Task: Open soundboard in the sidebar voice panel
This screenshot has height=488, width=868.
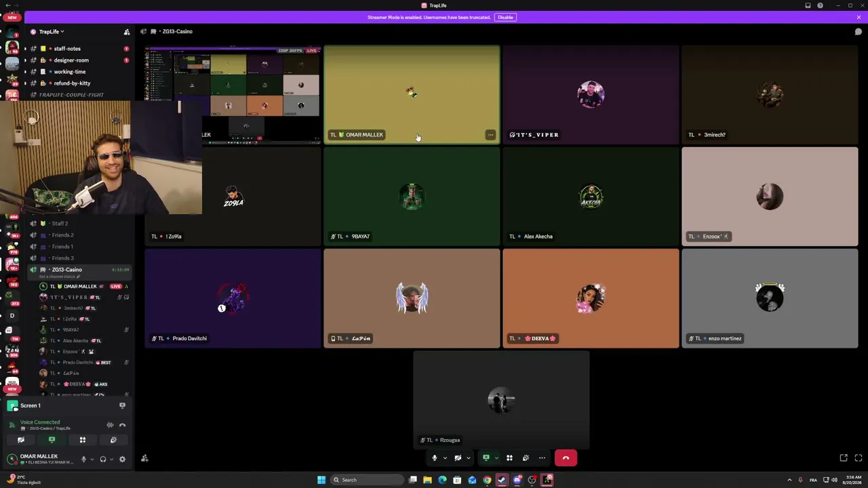Action: (113, 440)
